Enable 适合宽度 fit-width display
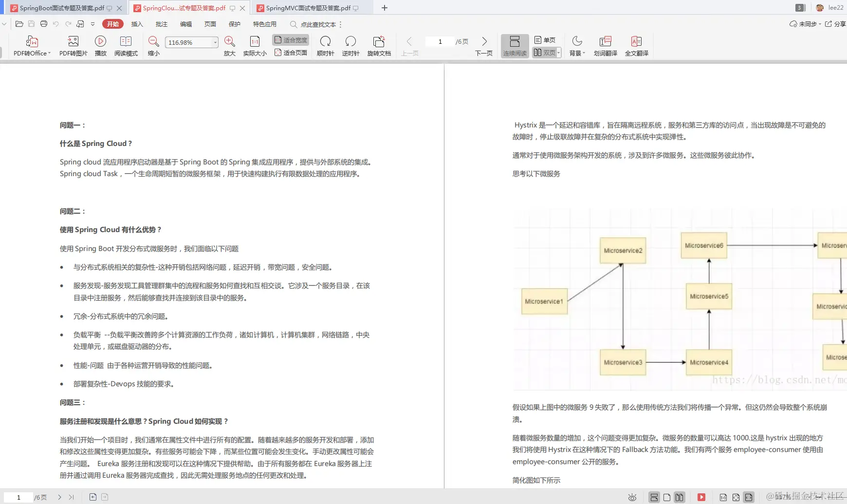Screen dimensions: 847x504 click(290, 40)
